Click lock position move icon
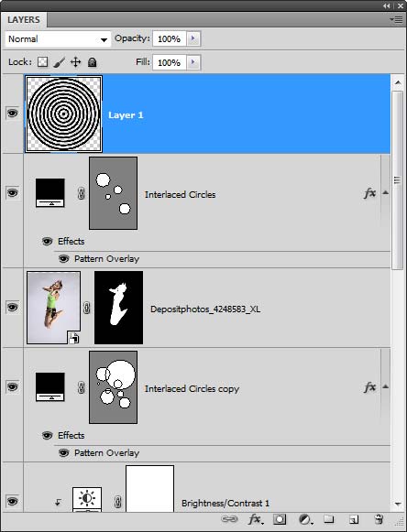Image resolution: width=407 pixels, height=532 pixels. tap(75, 62)
